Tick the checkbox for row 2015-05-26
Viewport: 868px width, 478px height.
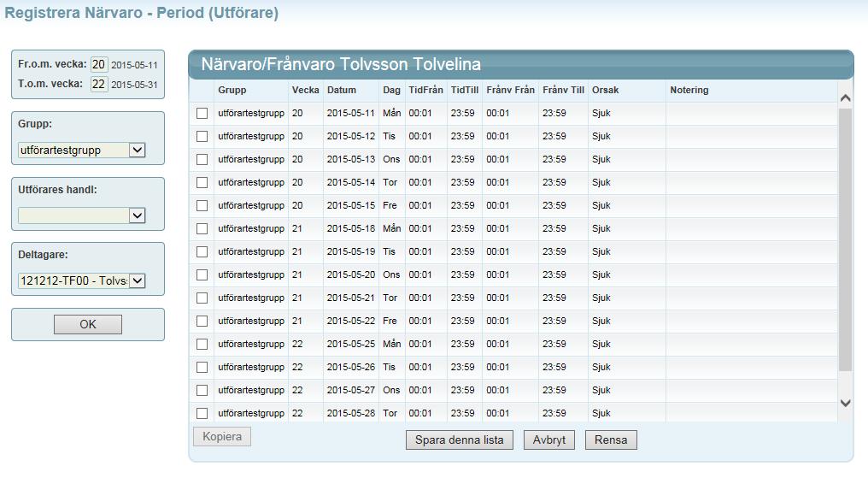(x=202, y=367)
